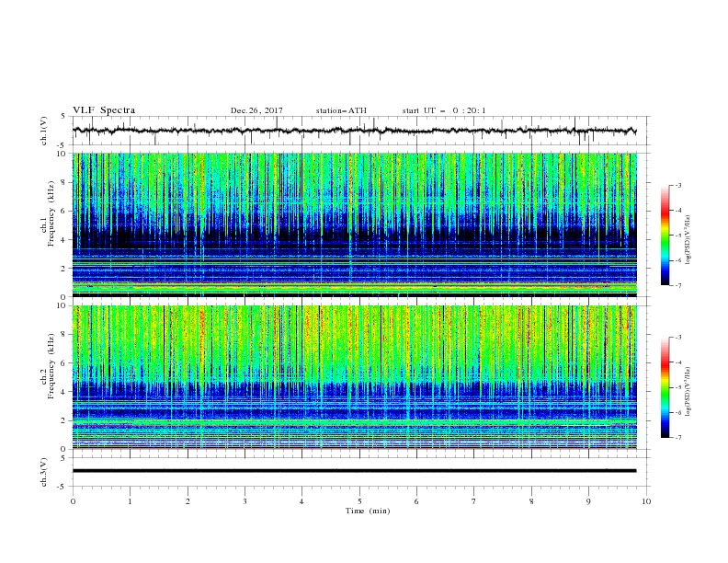The image size is (728, 563).
Task: Click the 'ch.1(V)' axis label
Action: click(44, 131)
